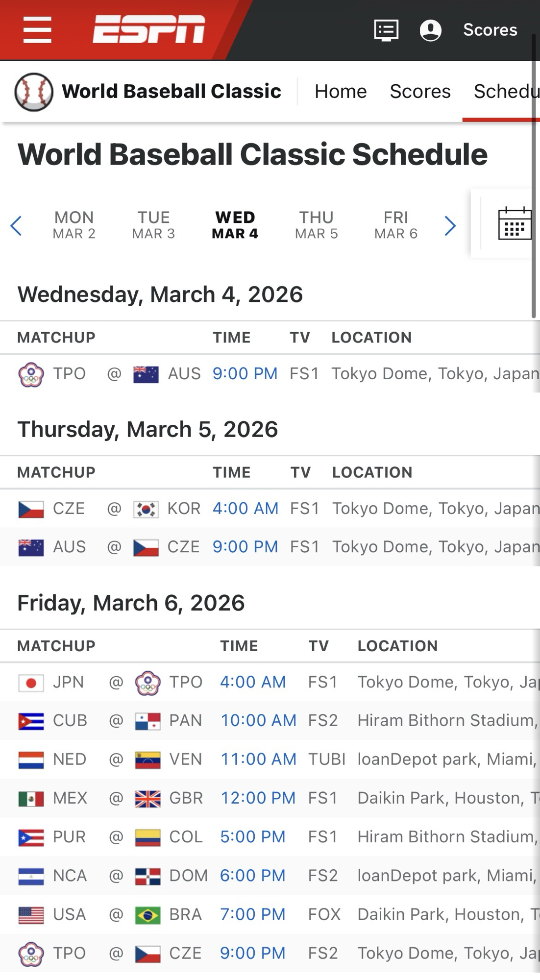The height and width of the screenshot is (980, 540).
Task: Open the news feed icon in header
Action: [x=386, y=30]
